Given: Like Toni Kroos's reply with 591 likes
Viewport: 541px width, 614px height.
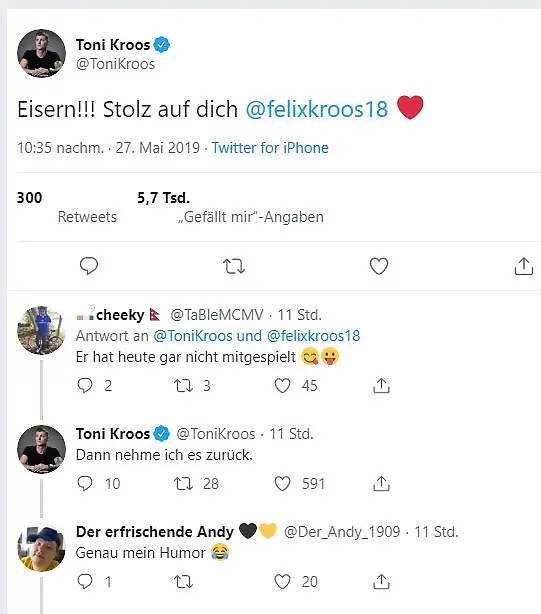Looking at the screenshot, I should tap(282, 484).
